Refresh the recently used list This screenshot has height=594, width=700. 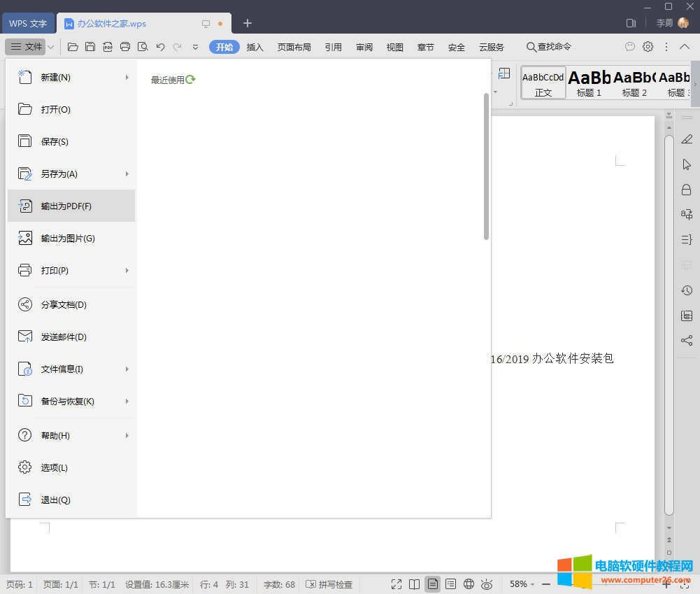[190, 80]
